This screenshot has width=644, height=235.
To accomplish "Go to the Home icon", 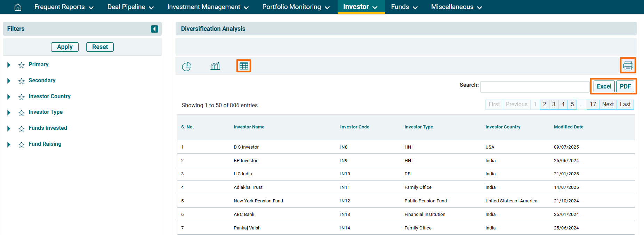I will click(18, 7).
